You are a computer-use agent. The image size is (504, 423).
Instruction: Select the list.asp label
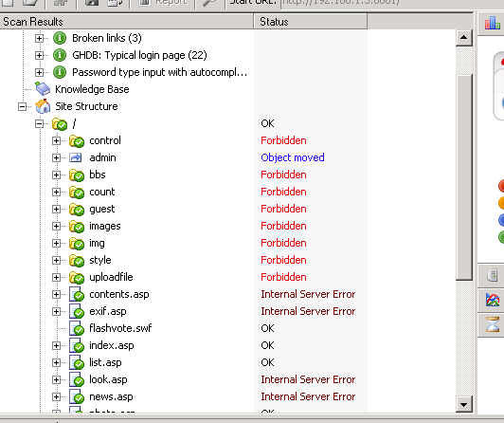pos(105,362)
